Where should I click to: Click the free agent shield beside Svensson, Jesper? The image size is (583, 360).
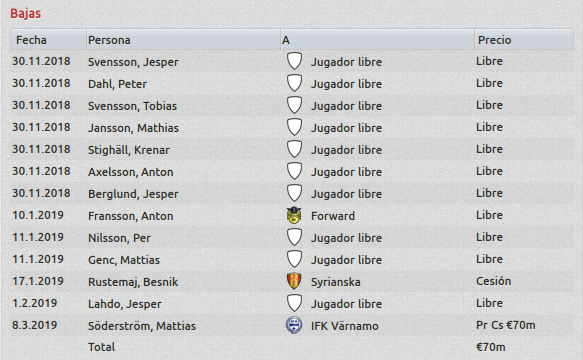click(x=294, y=61)
